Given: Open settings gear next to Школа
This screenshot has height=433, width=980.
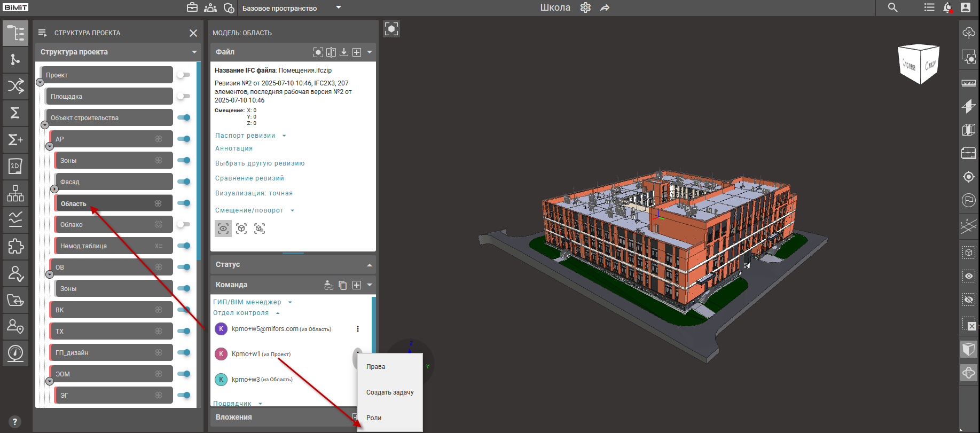Looking at the screenshot, I should click(x=585, y=7).
